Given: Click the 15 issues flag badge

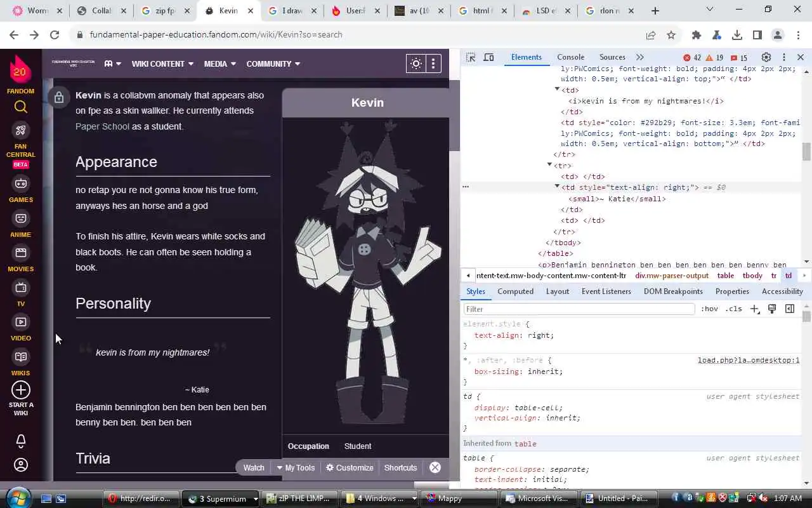Looking at the screenshot, I should [x=739, y=57].
